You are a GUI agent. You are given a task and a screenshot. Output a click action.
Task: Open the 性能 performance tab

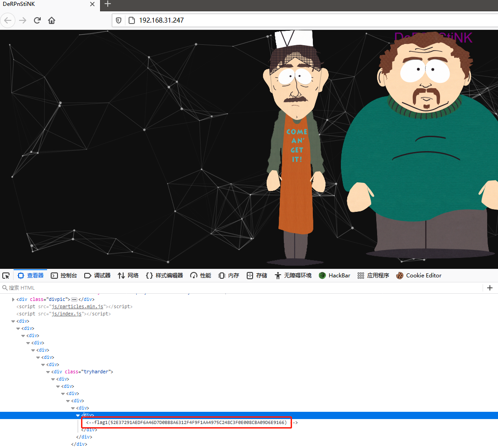point(201,276)
